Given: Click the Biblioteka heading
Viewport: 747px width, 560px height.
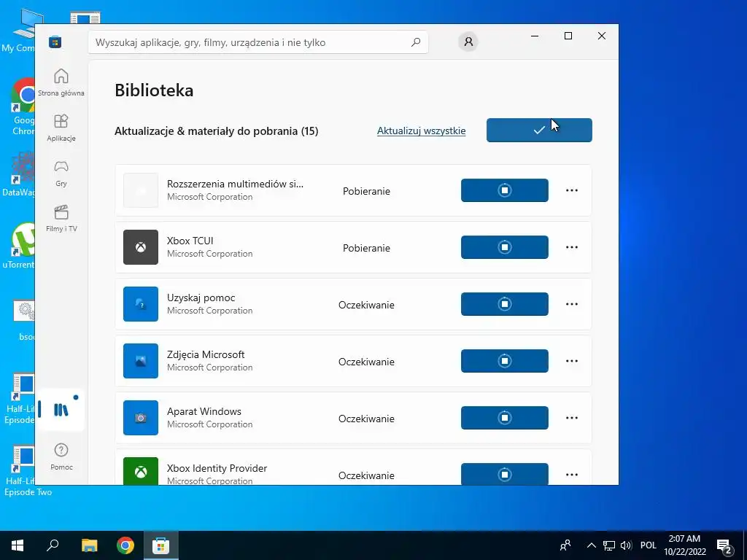Looking at the screenshot, I should (154, 90).
